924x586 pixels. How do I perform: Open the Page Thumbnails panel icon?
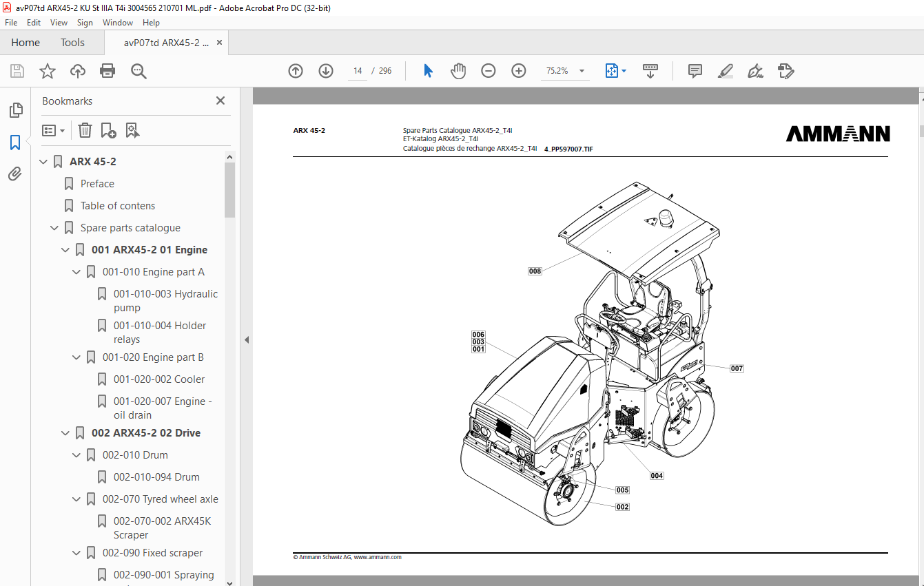(15, 110)
